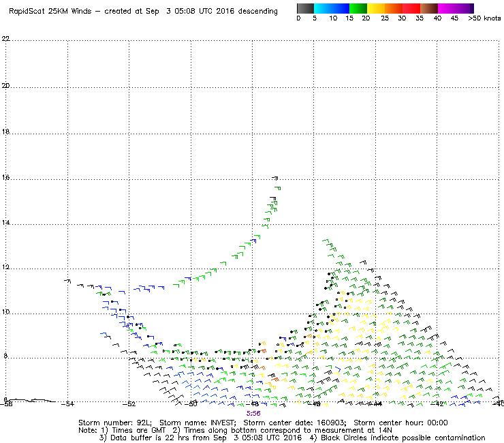The width and height of the screenshot is (504, 443).
Task: Click the 'Storm number: 92L;' text
Action: (115, 423)
